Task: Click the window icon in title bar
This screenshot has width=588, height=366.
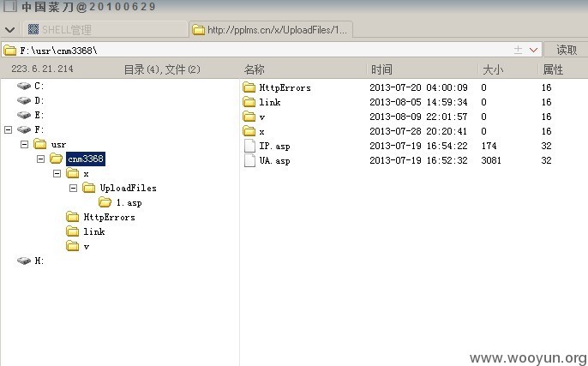Action: click(10, 6)
